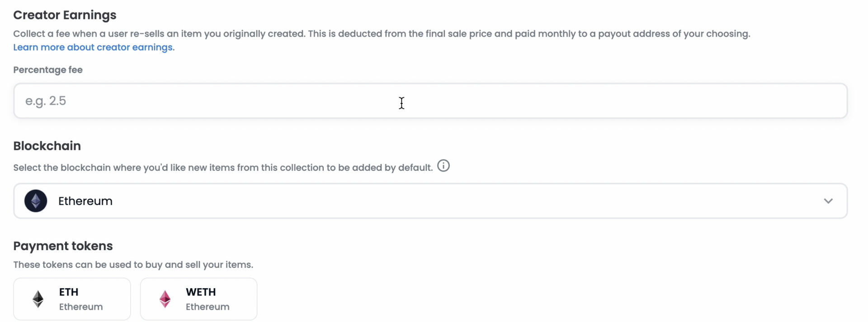868x322 pixels.
Task: Click the Ethereum logo in blockchain selector
Action: (x=36, y=201)
